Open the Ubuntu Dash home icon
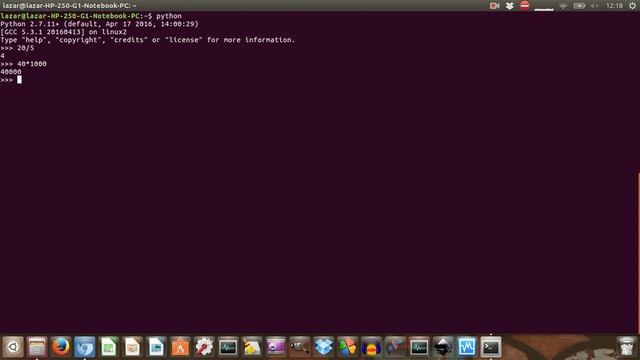The width and height of the screenshot is (640, 360). click(13, 347)
